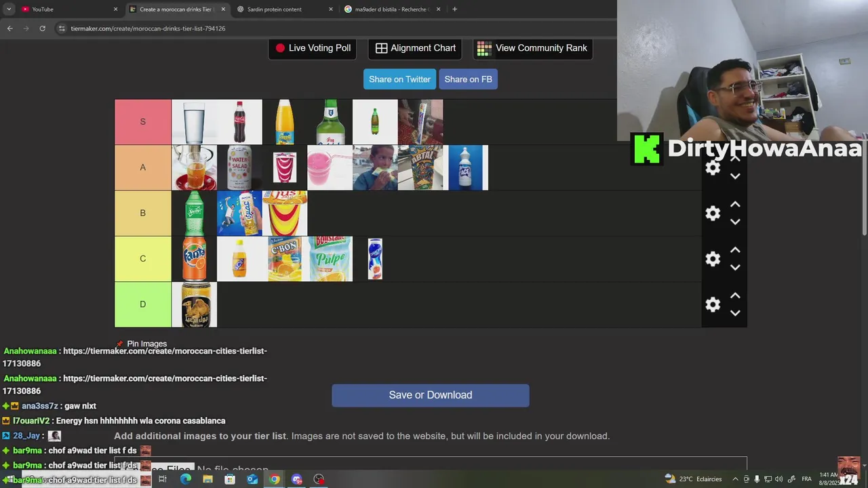Click the red S tier label
This screenshot has width=868, height=488.
(143, 122)
